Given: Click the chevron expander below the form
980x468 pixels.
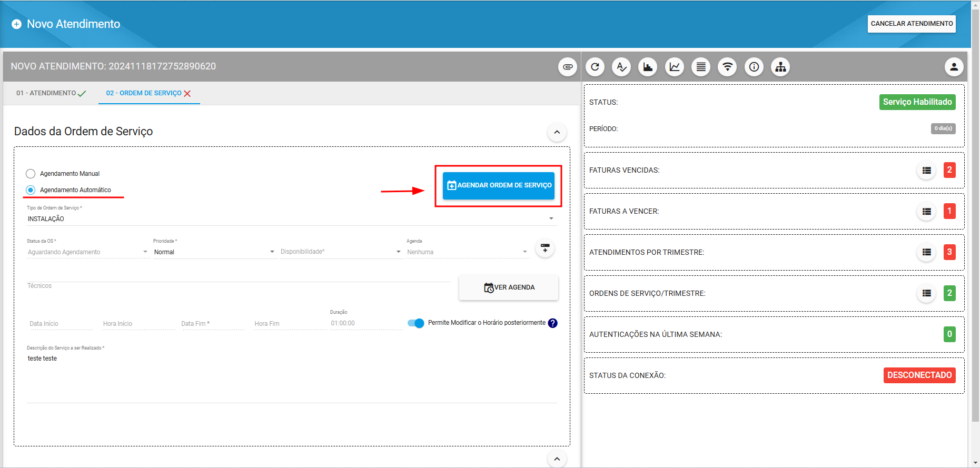Looking at the screenshot, I should (557, 459).
